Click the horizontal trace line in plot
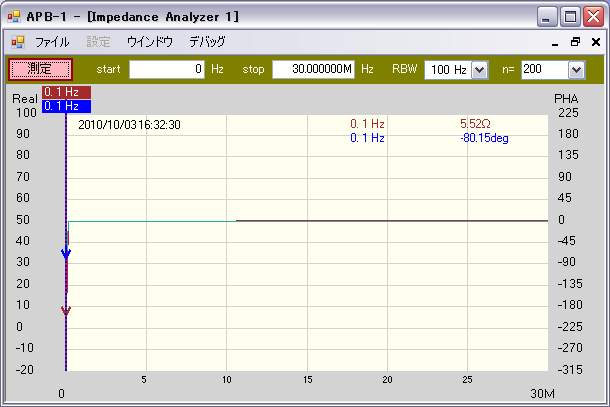 coord(390,220)
